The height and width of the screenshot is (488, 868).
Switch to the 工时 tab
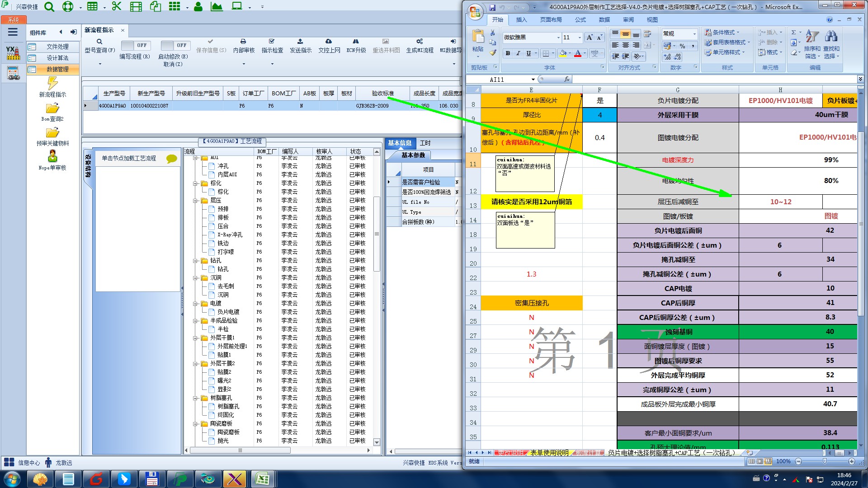[425, 143]
